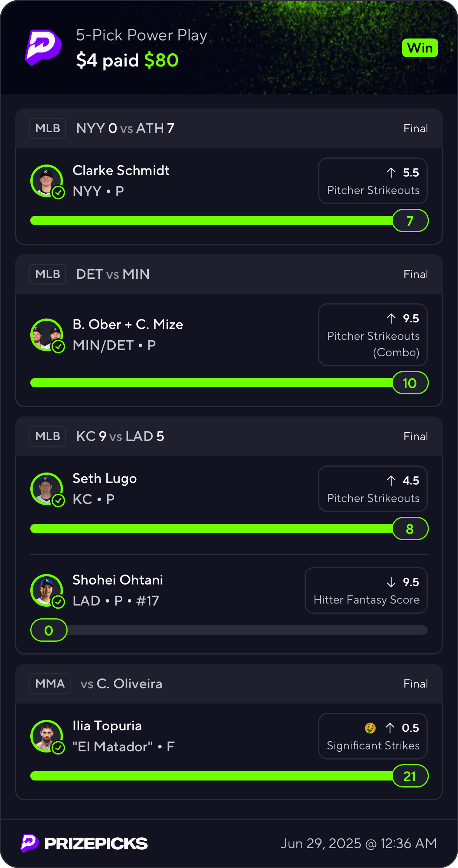Open the 9.5 Pitcher Strikeouts (Combo) box
This screenshot has height=868, width=458.
(x=373, y=335)
